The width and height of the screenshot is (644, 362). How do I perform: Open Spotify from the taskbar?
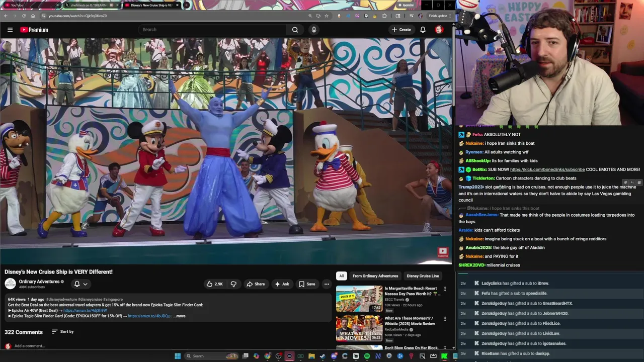pyautogui.click(x=367, y=356)
